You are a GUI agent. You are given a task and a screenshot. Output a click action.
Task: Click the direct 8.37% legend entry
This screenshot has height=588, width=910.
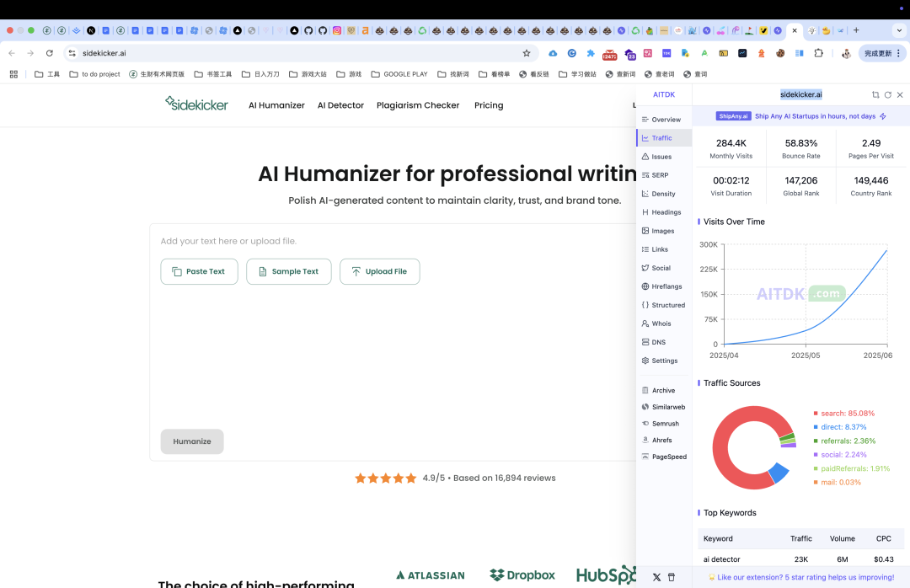coord(840,427)
